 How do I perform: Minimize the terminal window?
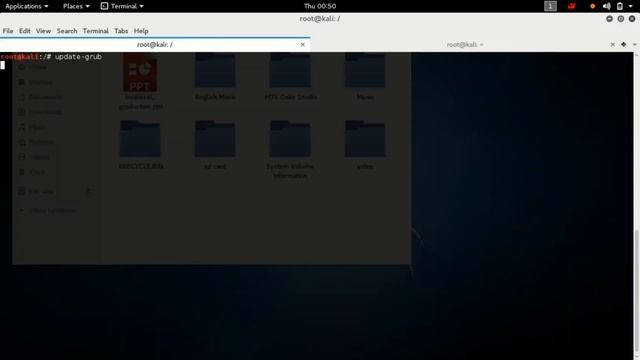(609, 19)
